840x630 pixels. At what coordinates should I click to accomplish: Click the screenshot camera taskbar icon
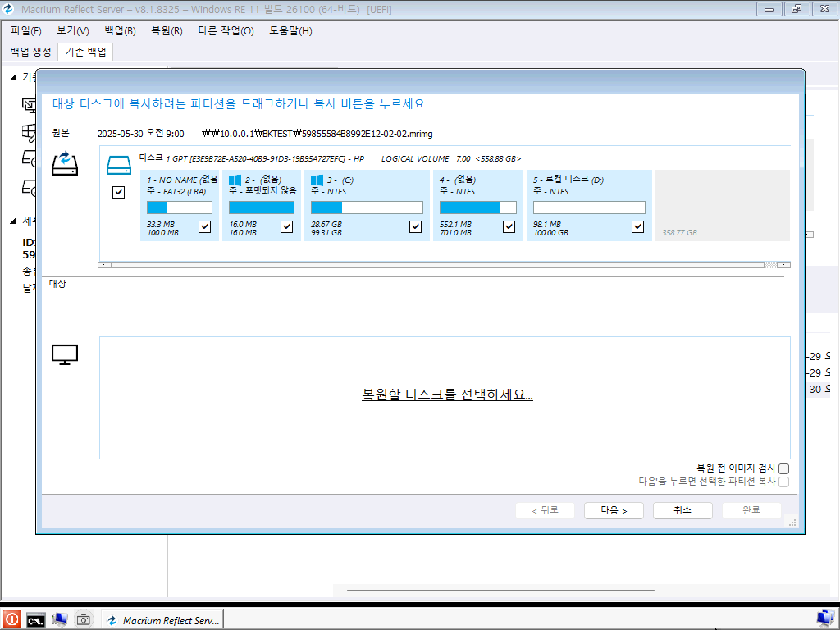[x=84, y=620]
